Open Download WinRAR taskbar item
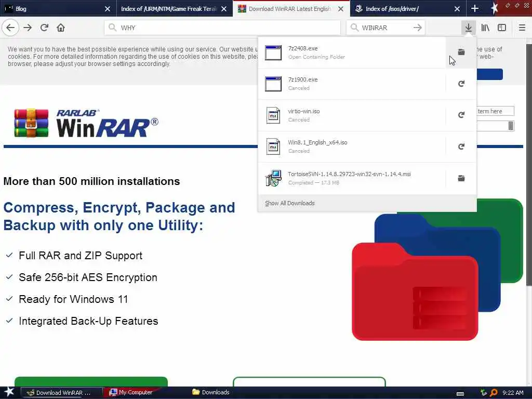The height and width of the screenshot is (399, 532). 62,392
